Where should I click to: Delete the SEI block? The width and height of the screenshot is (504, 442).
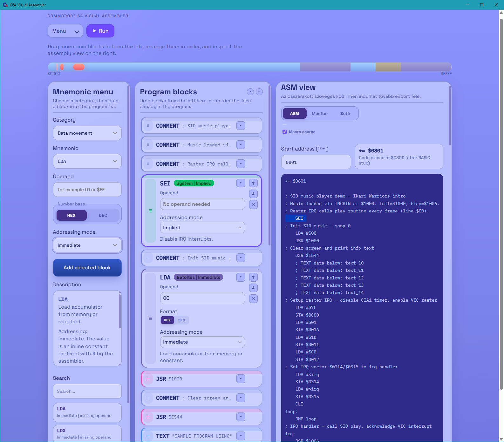[x=253, y=204]
